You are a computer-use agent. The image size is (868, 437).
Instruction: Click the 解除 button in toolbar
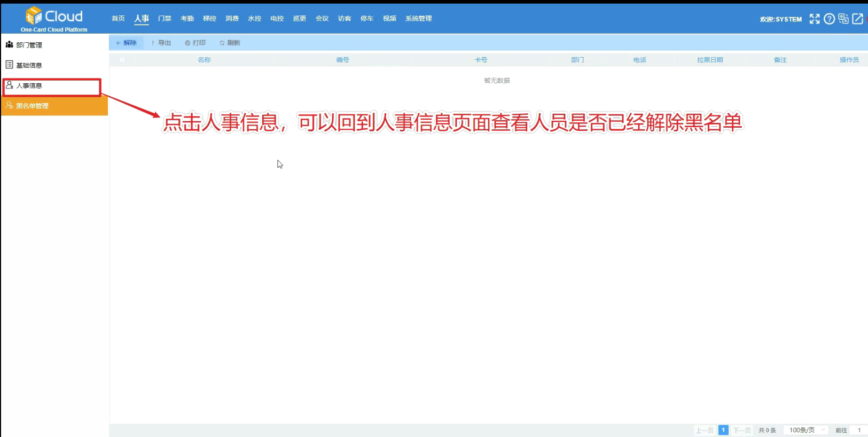click(x=127, y=43)
